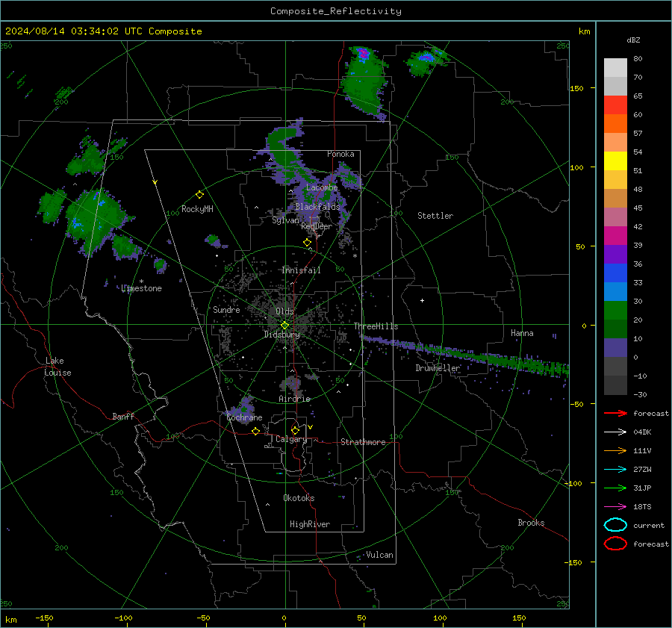Image resolution: width=672 pixels, height=628 pixels.
Task: Click the dBZ heading above the color scale
Action: [x=633, y=40]
